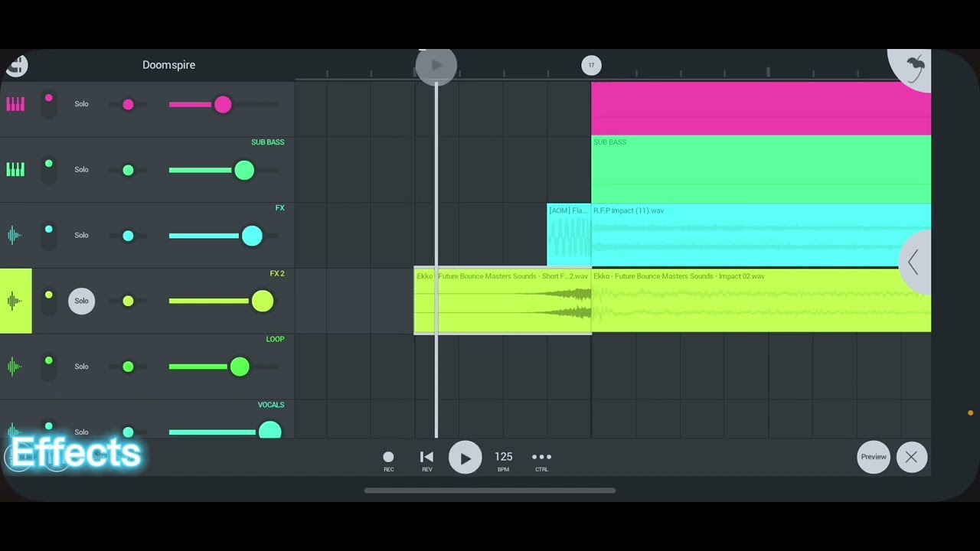980x551 pixels.
Task: Set the FX track volume slider
Action: point(224,236)
